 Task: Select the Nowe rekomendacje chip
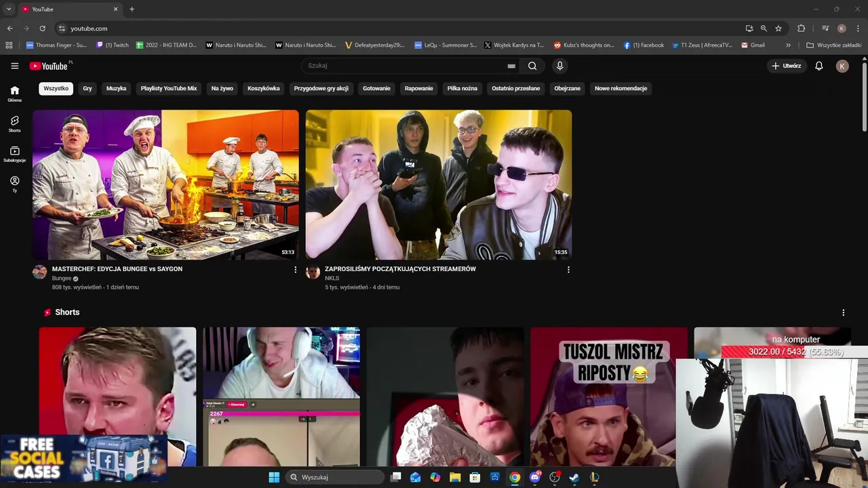tap(621, 88)
